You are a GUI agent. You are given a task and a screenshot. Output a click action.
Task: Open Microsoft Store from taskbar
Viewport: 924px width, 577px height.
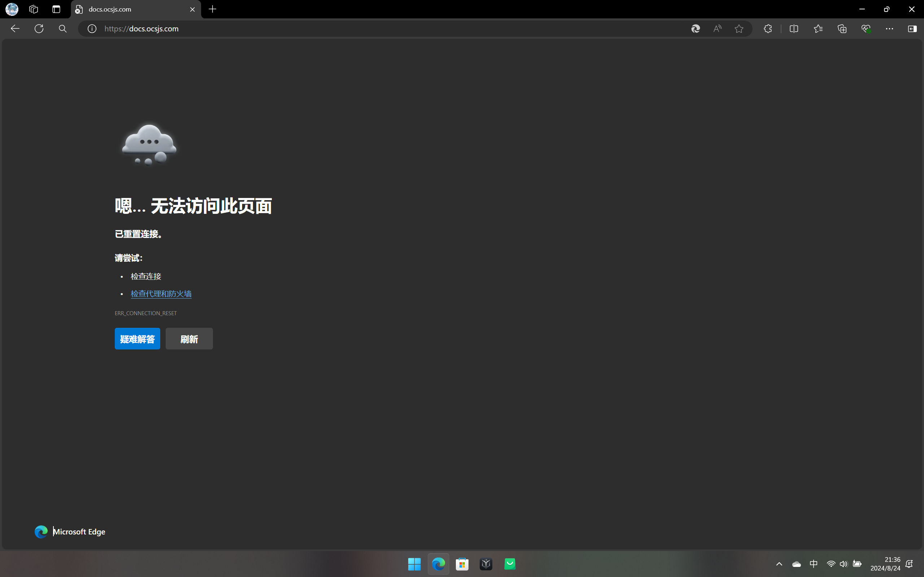(462, 564)
